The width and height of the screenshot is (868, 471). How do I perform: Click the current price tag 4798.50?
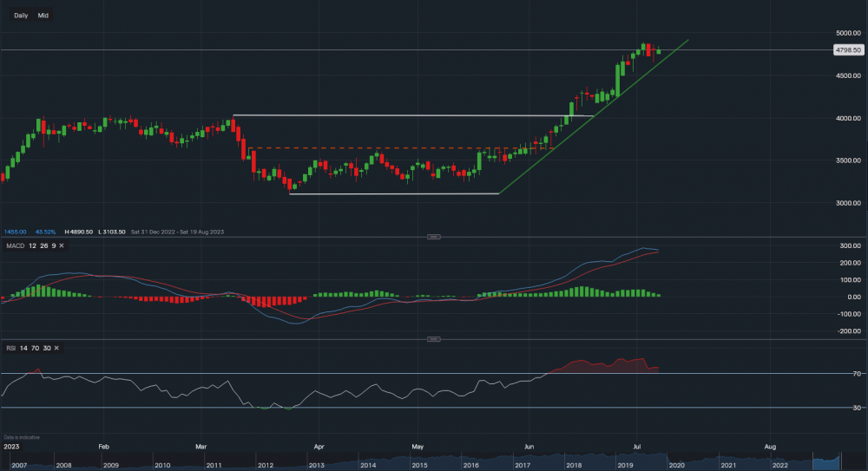pos(845,51)
